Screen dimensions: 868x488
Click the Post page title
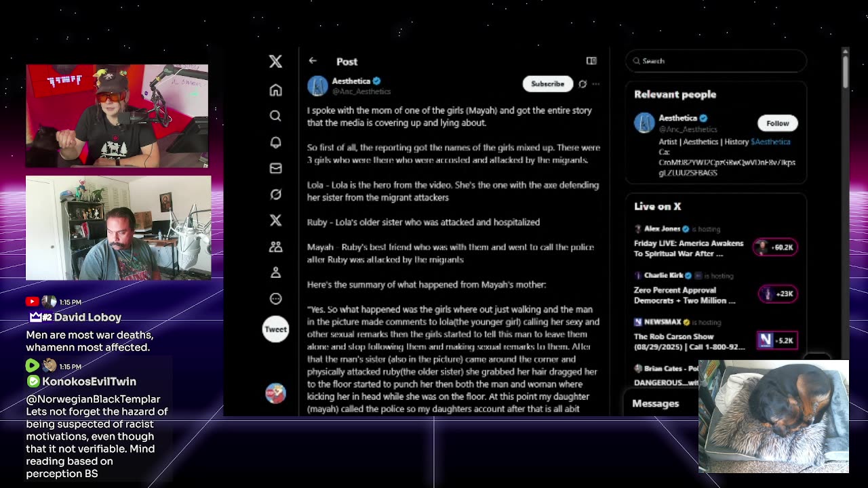(x=347, y=62)
